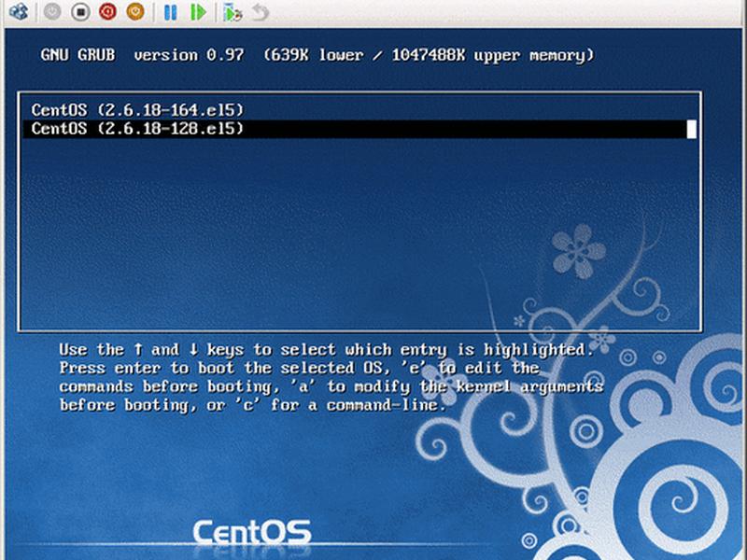
Task: Click the blue cubes icon in the toolbar
Action: pos(18,11)
